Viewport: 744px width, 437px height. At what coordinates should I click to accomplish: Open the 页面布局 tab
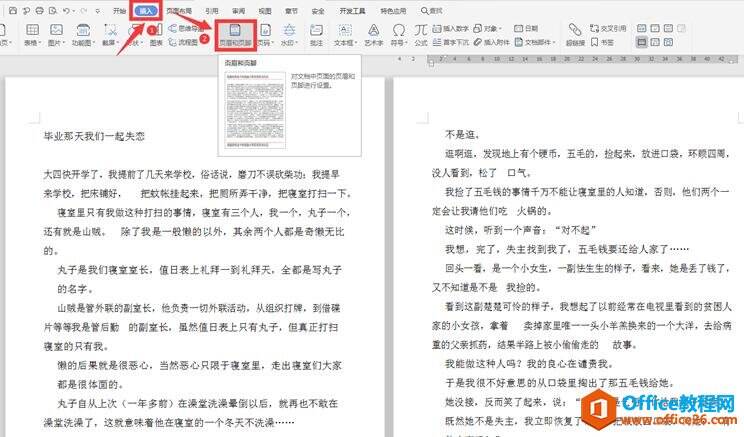click(x=179, y=10)
